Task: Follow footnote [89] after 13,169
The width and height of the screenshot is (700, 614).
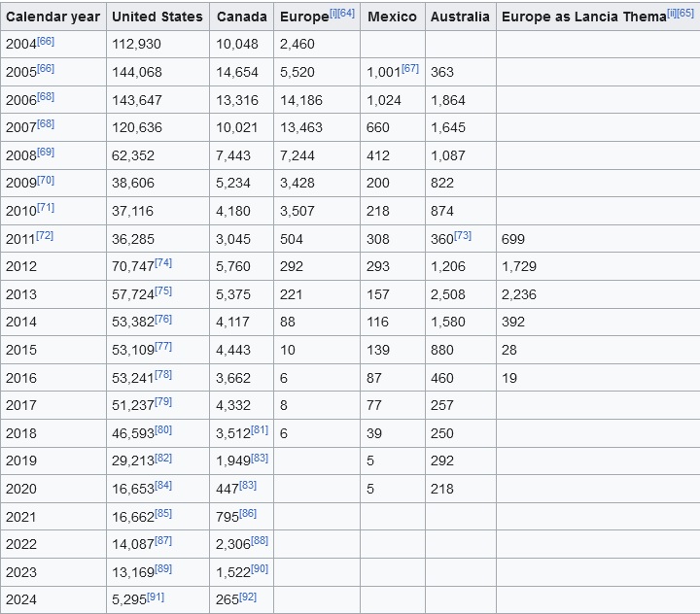Action: coord(163,568)
